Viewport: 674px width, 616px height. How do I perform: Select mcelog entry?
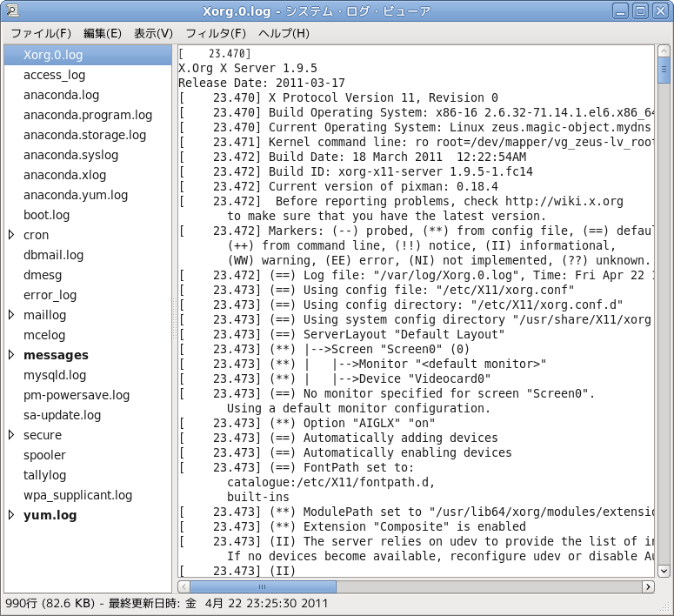click(88, 335)
